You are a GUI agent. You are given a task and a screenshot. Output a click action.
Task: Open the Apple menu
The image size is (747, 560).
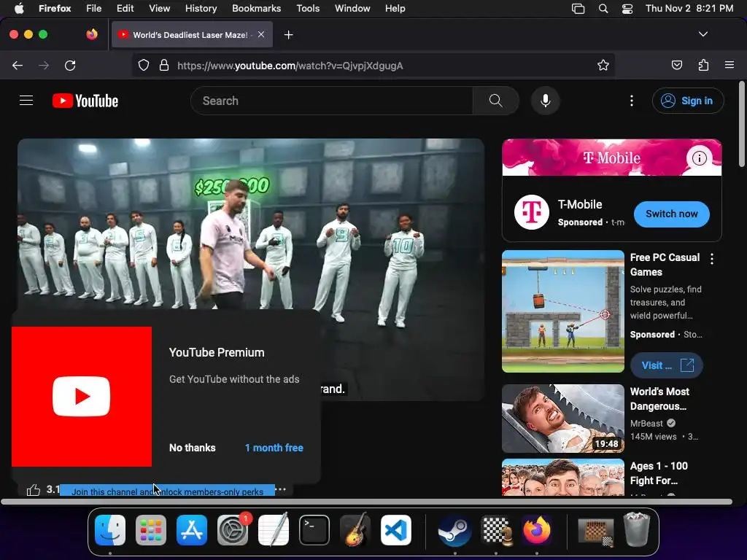[19, 9]
